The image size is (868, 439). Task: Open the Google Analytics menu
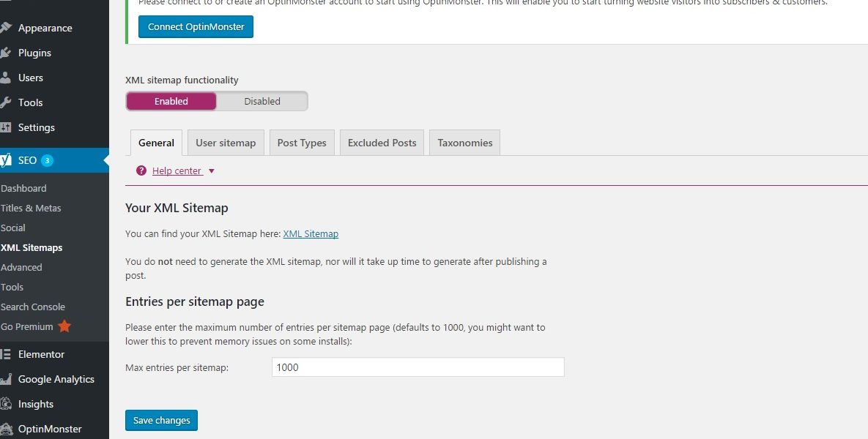pyautogui.click(x=56, y=379)
